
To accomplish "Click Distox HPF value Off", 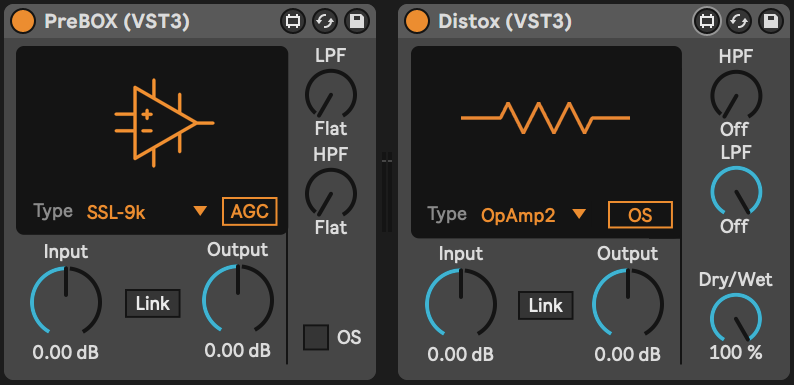I will [734, 129].
